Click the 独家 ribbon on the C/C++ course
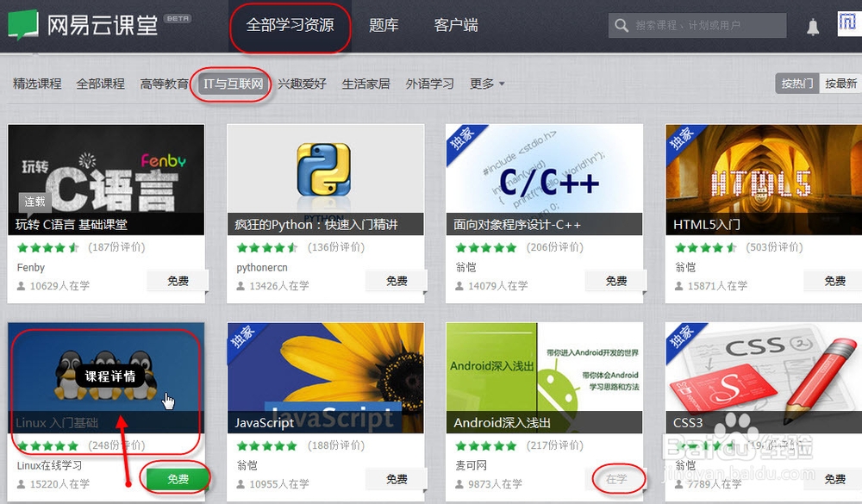Screen dimensions: 862x504 pos(463,140)
